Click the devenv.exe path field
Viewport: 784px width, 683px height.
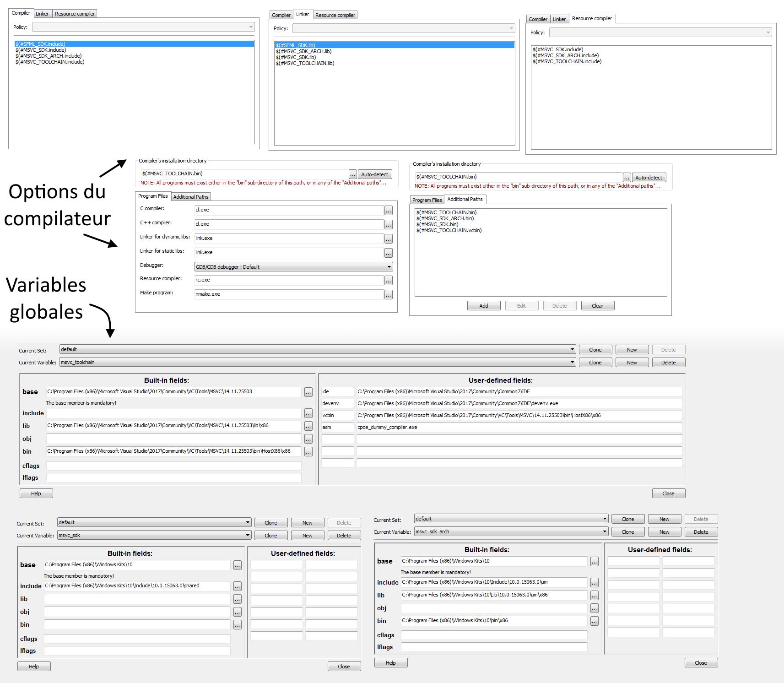coord(519,403)
